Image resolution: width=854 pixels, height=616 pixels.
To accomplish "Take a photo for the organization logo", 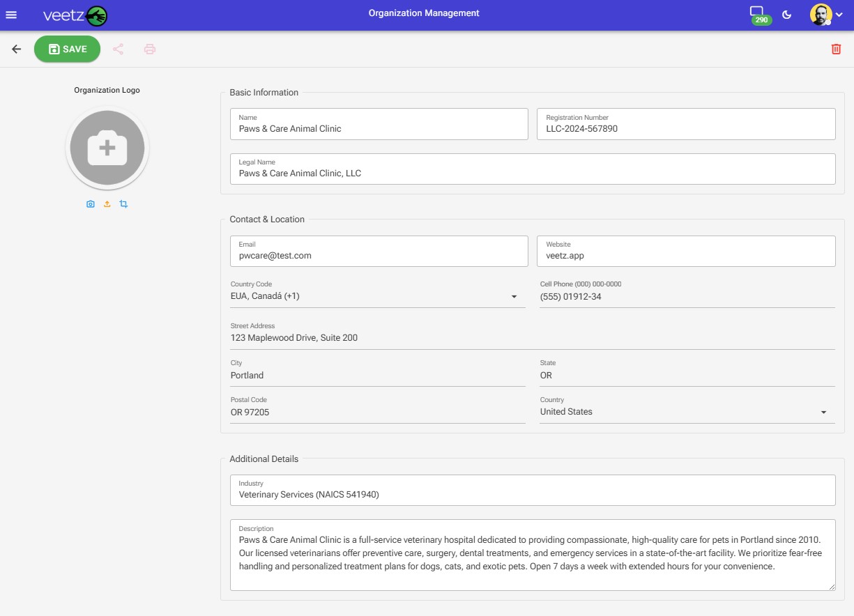I will click(x=91, y=203).
